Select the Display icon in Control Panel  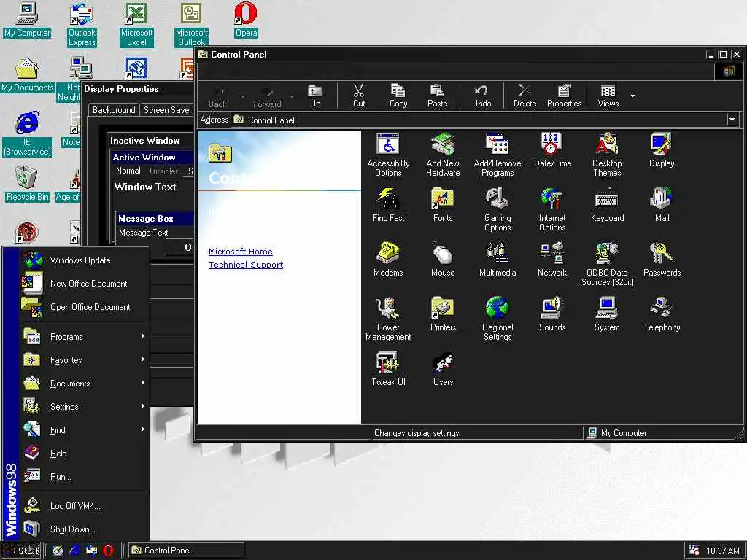pos(662,150)
